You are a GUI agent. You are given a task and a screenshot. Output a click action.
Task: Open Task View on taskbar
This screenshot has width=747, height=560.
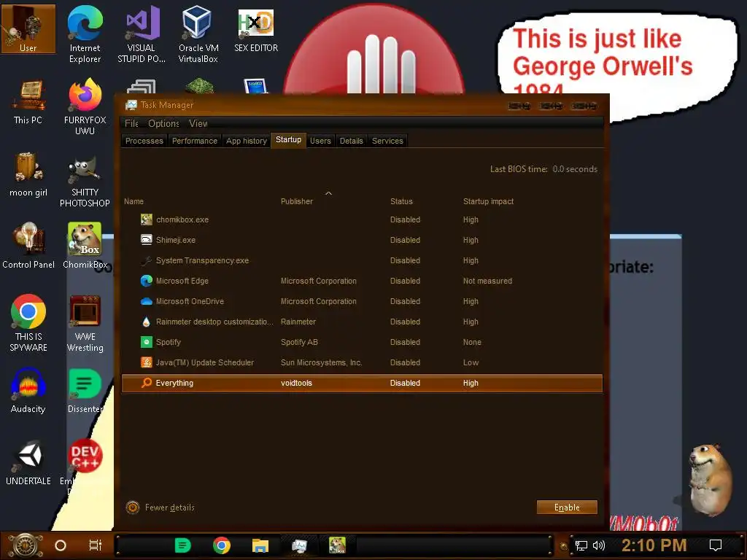click(96, 545)
